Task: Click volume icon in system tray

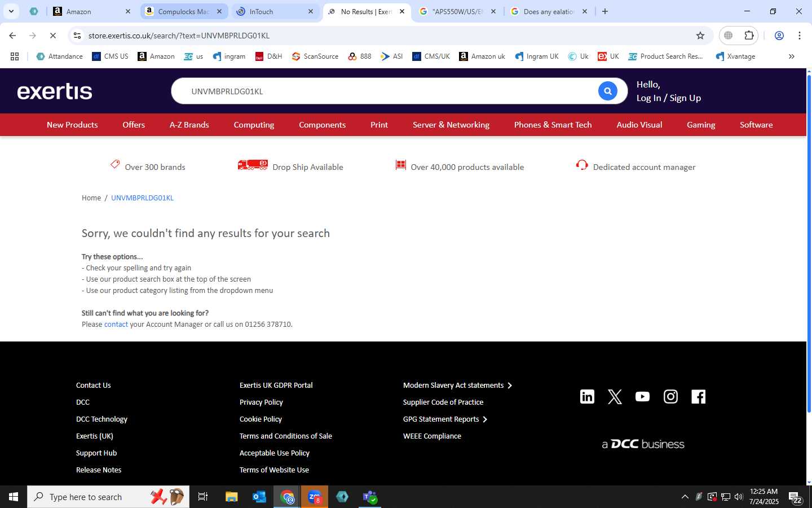Action: tap(739, 497)
